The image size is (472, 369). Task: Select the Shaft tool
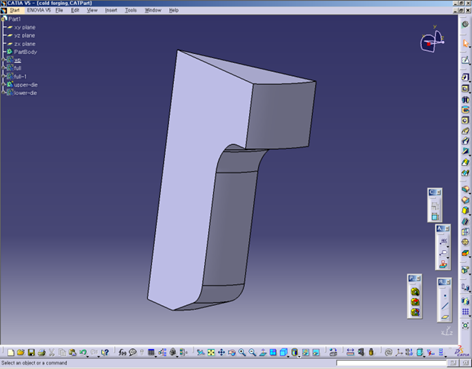(465, 99)
